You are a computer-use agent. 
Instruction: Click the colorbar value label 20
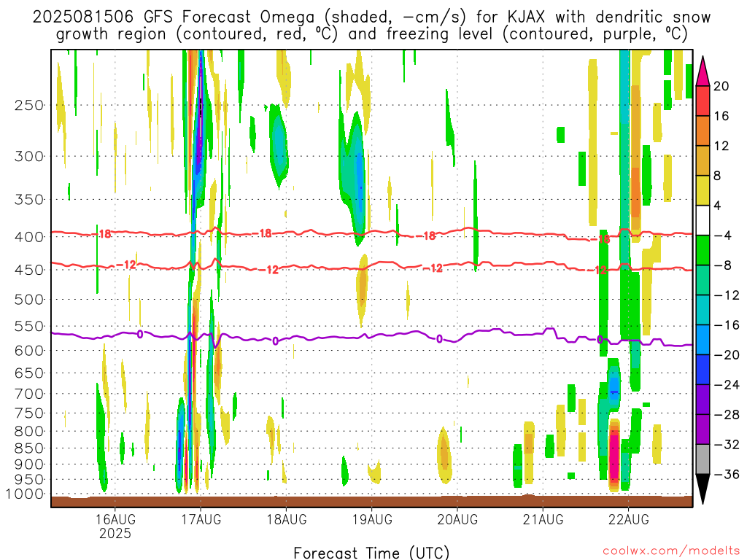coord(721,86)
